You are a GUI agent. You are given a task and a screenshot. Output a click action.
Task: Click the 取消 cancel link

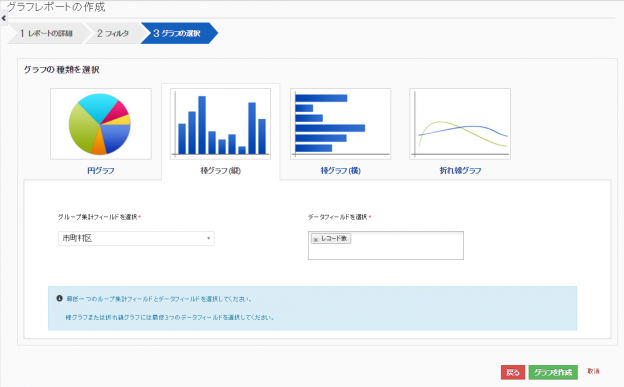[593, 371]
